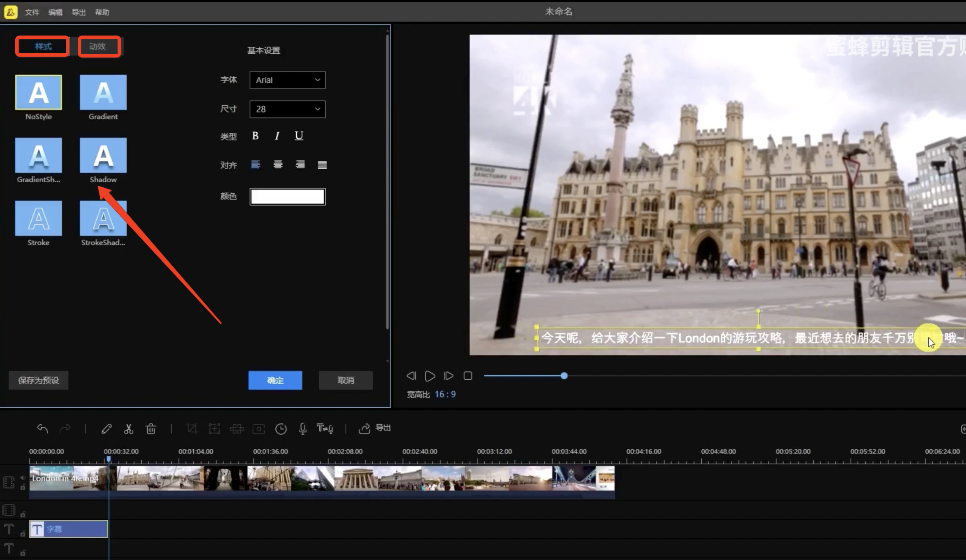This screenshot has height=560, width=966.
Task: Switch to the 动效 tab
Action: pyautogui.click(x=99, y=46)
